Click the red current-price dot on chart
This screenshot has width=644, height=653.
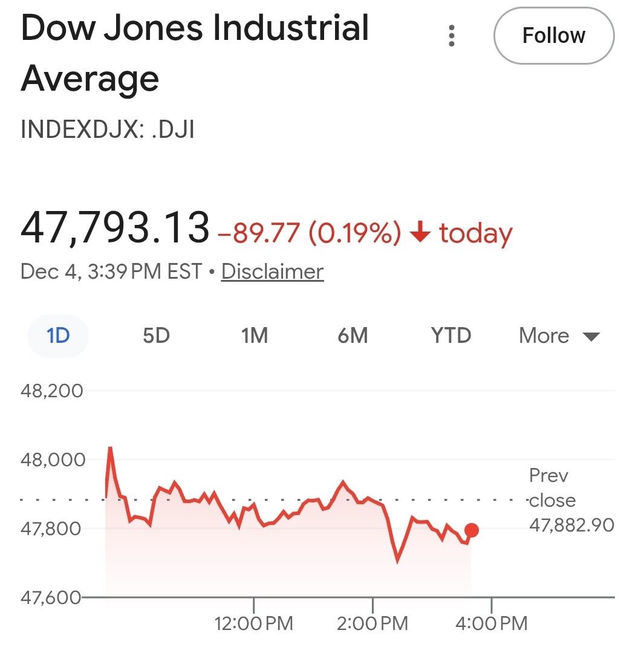[x=472, y=530]
